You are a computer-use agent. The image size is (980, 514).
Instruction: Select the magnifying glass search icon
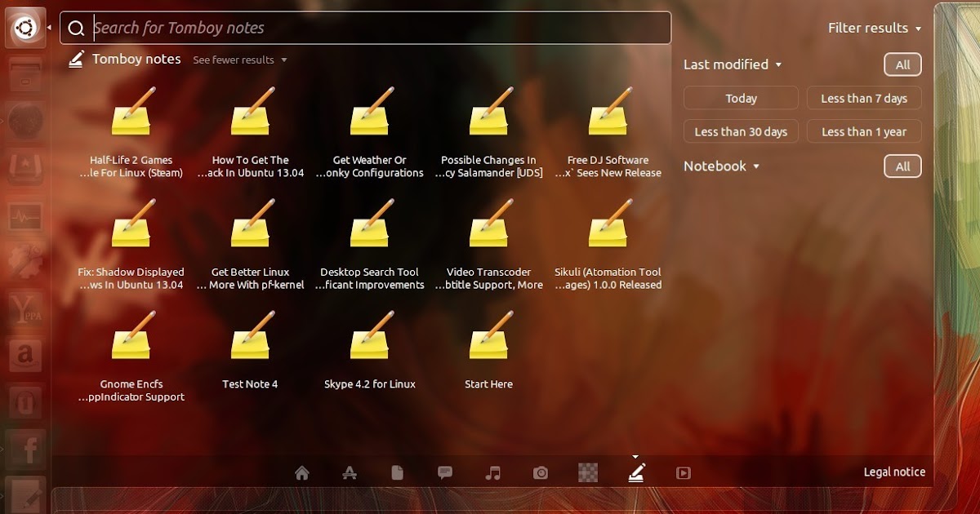(76, 28)
